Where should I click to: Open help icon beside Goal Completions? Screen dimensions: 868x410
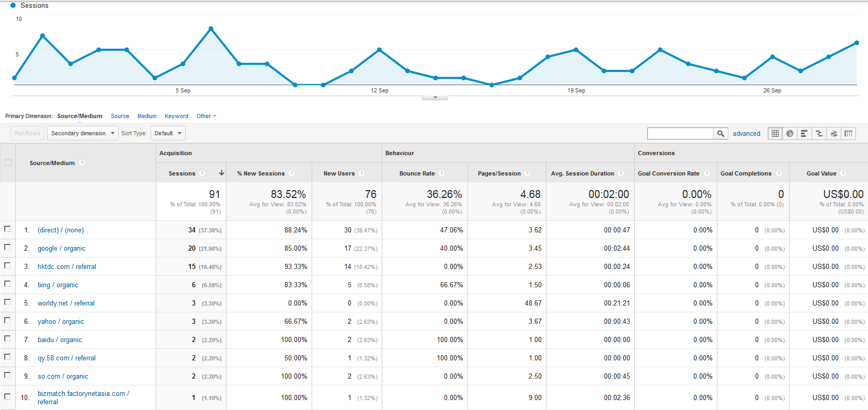779,173
